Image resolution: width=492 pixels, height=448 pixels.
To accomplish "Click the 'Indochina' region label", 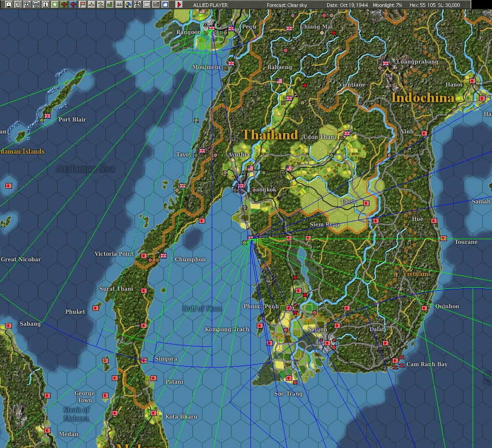I will pyautogui.click(x=423, y=98).
